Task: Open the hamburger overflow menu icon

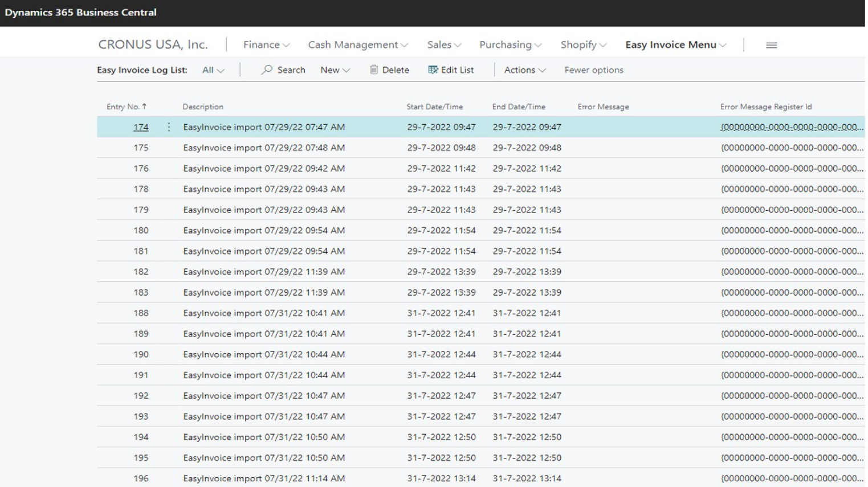Action: click(x=771, y=45)
